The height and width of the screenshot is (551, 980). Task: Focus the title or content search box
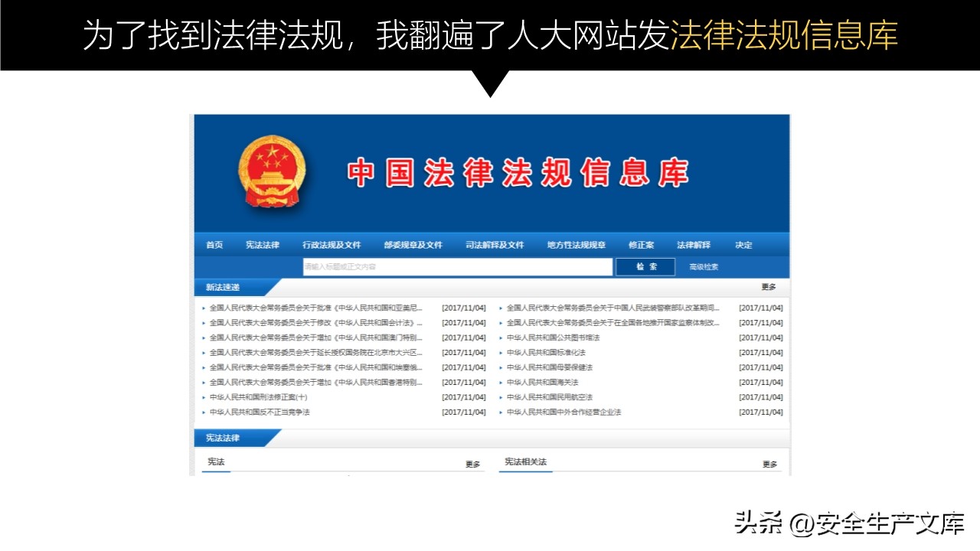457,267
